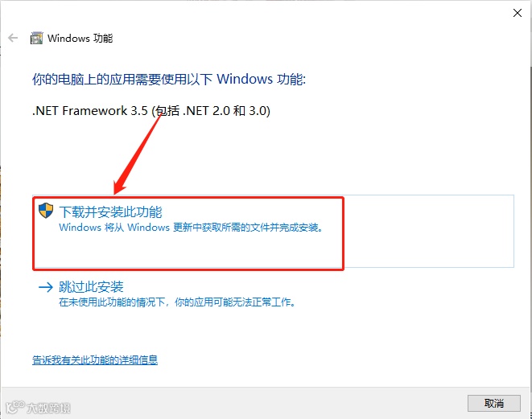The width and height of the screenshot is (532, 419).
Task: Choose 下载并安装此功能
Action: click(x=110, y=212)
